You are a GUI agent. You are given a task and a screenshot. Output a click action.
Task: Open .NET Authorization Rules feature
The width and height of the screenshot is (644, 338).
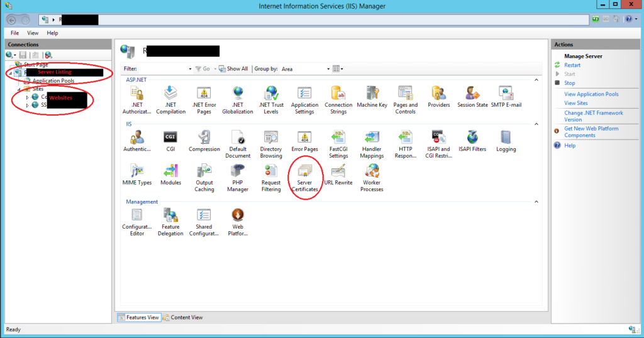136,100
